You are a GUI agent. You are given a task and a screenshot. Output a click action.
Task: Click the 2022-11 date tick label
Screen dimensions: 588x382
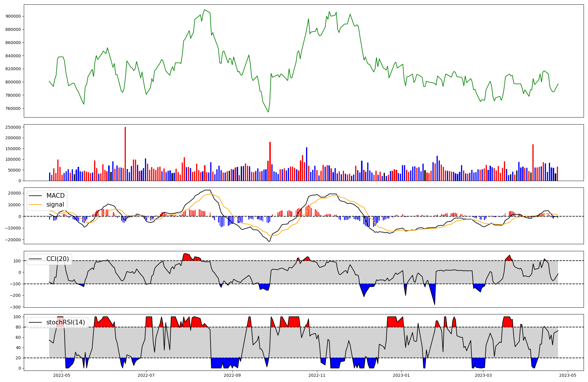[x=317, y=375]
